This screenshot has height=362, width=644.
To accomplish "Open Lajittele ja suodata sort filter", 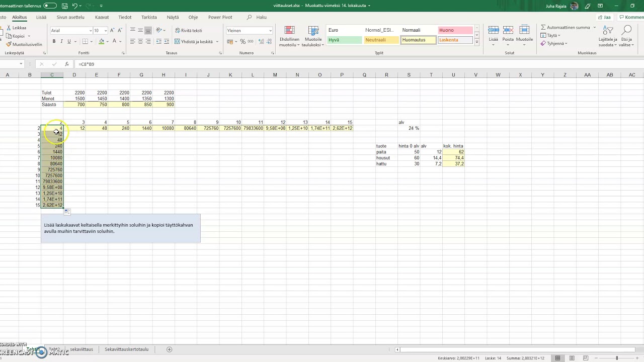I will pos(607,36).
